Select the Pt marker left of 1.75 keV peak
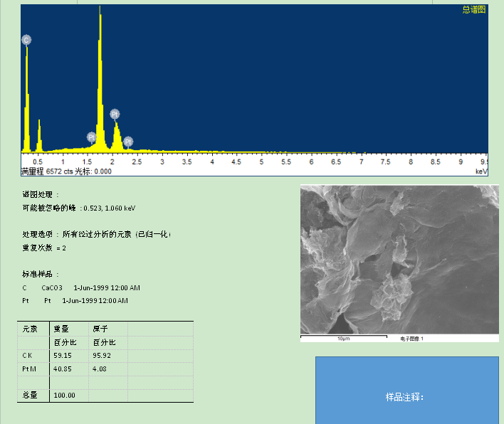The image size is (504, 424). pyautogui.click(x=92, y=137)
